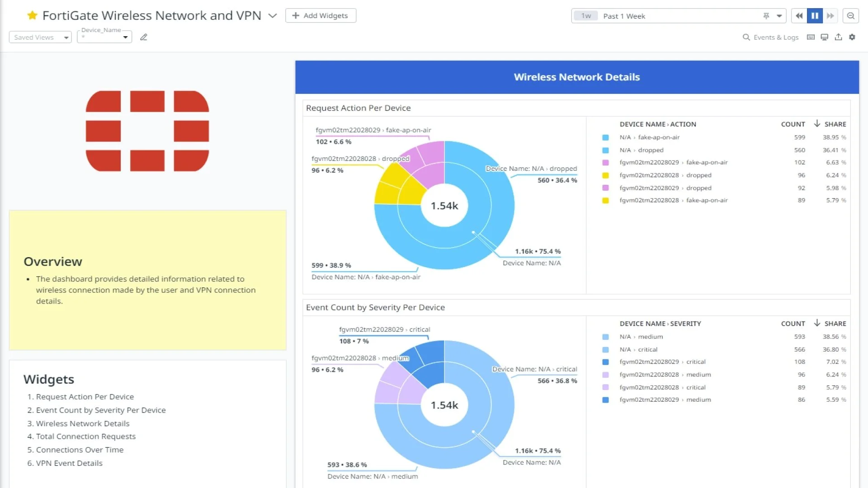
Task: Open the dashboard settings gear
Action: (x=852, y=37)
